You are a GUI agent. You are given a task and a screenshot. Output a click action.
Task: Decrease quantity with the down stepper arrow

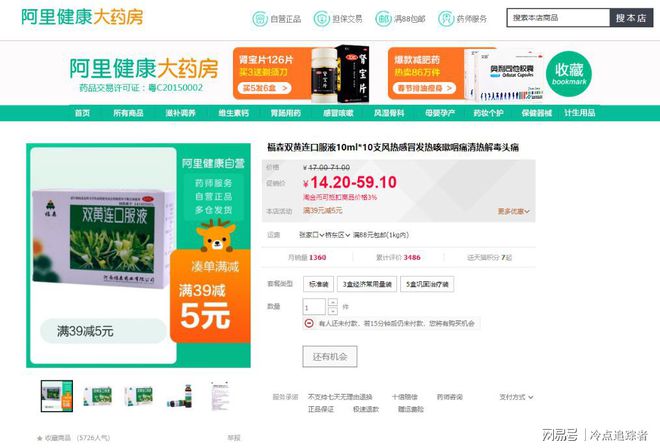(x=333, y=311)
